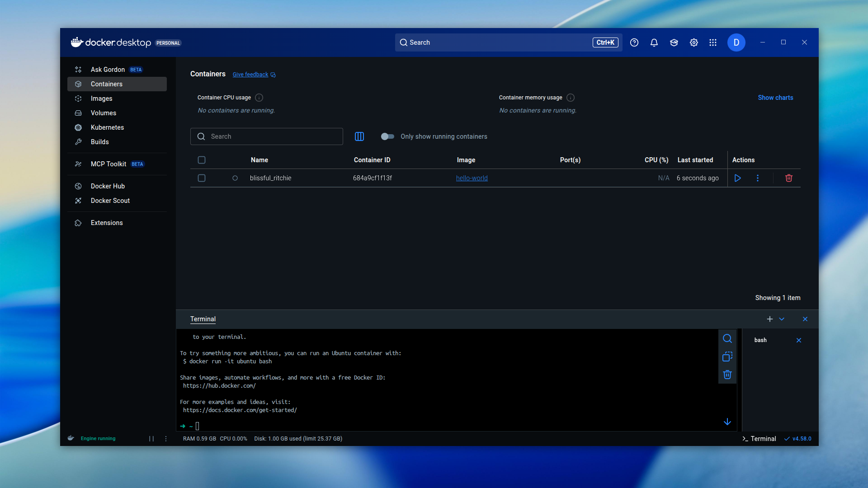Delete the blissful_ritchie container using the trash icon

[788, 178]
